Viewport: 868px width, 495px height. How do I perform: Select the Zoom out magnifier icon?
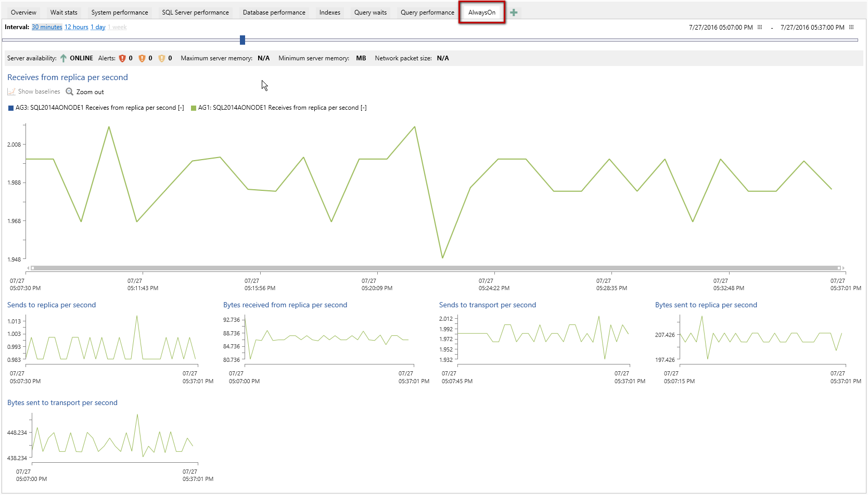pyautogui.click(x=69, y=92)
